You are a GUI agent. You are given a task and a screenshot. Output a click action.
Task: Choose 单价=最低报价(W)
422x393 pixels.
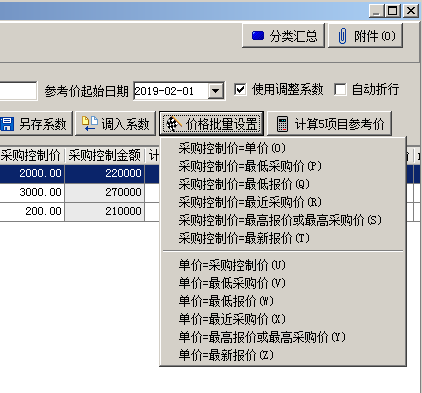pos(226,301)
